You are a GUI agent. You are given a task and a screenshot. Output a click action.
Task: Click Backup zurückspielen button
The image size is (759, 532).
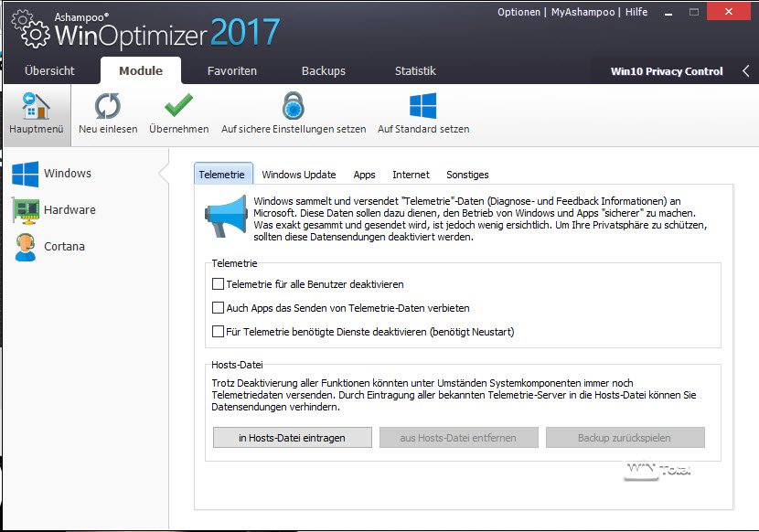[x=625, y=438]
